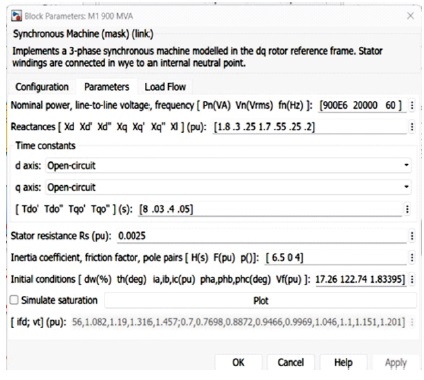
Task: Click into the Stator resistance Rs input field
Action: [x=261, y=236]
